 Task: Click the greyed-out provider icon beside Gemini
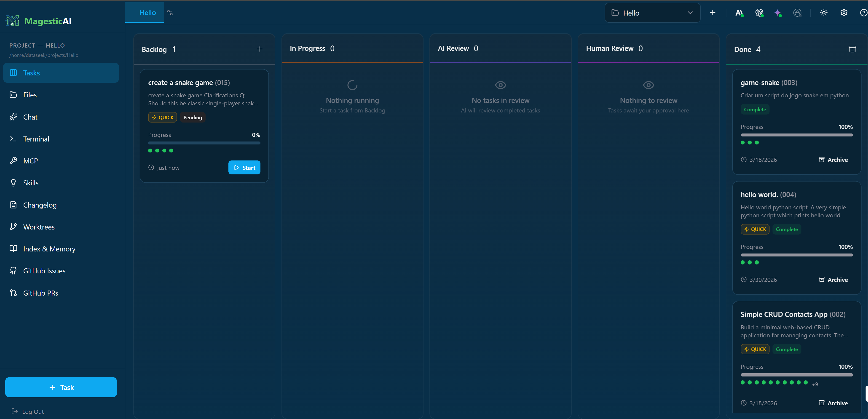tap(797, 13)
